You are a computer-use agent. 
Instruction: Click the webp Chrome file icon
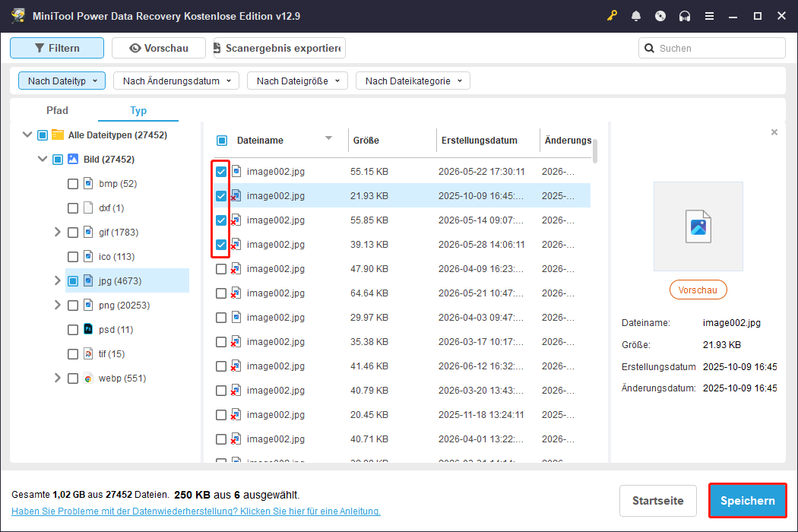(89, 378)
